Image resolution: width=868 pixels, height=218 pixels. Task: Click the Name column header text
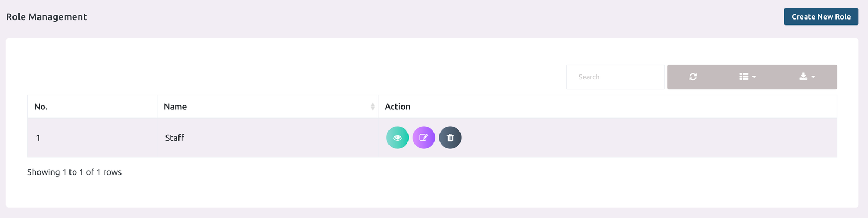point(175,107)
